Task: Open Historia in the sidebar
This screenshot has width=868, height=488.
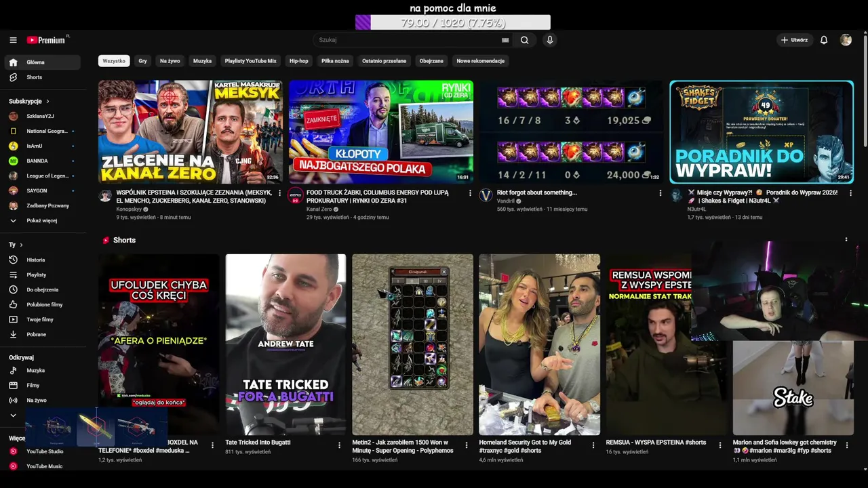Action: click(x=42, y=260)
